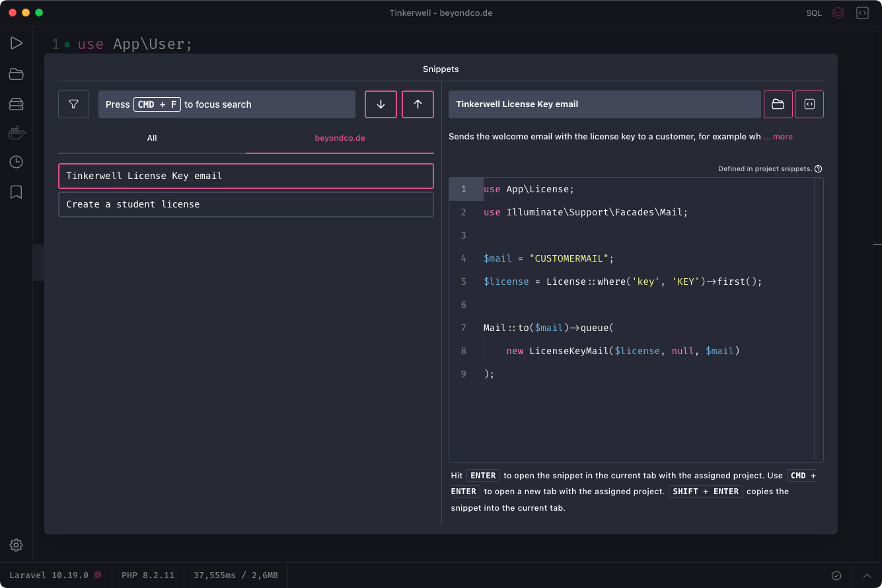The image size is (882, 588).
Task: Open snippets bookmark icon in sidebar
Action: pos(17,192)
